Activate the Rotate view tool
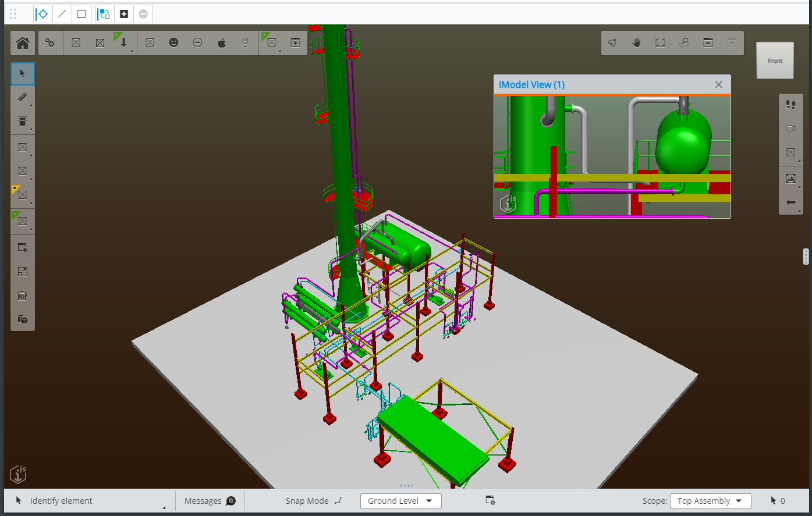The height and width of the screenshot is (516, 812). coord(612,43)
